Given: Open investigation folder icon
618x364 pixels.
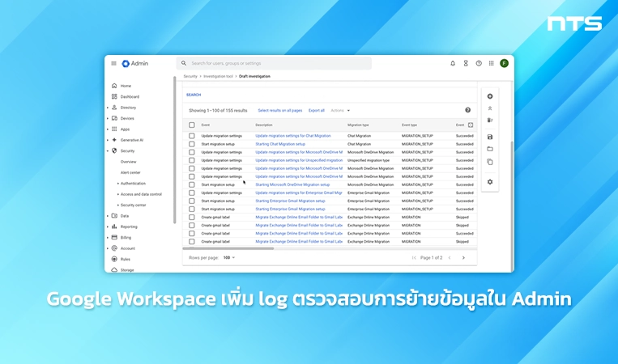Looking at the screenshot, I should pyautogui.click(x=490, y=149).
